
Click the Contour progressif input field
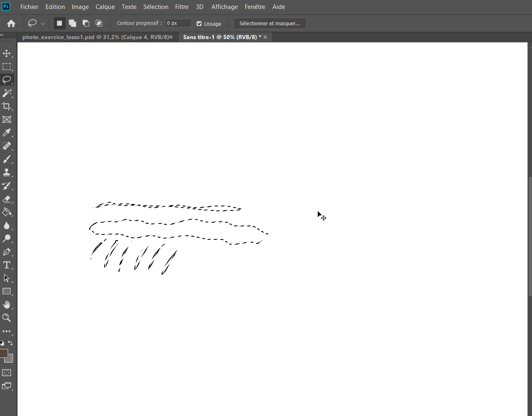pos(178,23)
